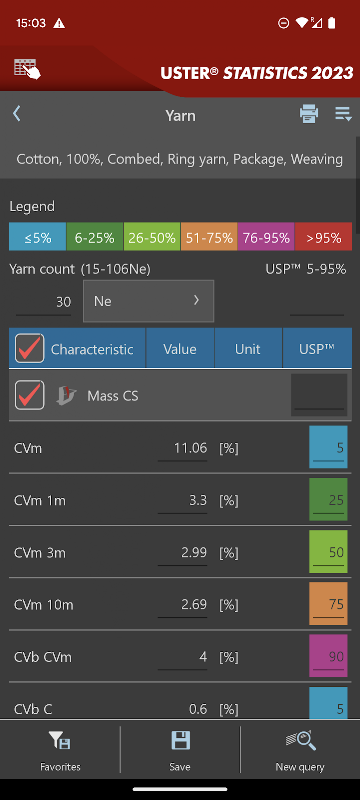Viewport: 360px width, 800px height.
Task: Open the list options menu icon
Action: 343,114
